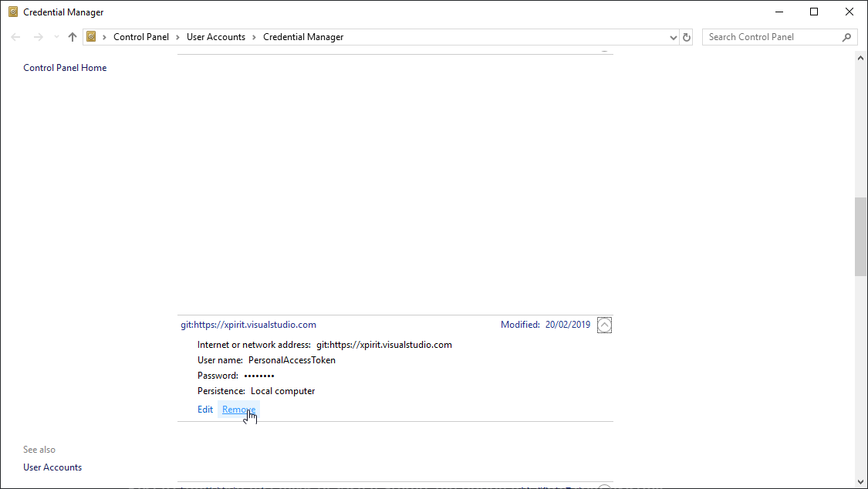Remove the xpirit.visualstudio.com credential

pos(238,410)
